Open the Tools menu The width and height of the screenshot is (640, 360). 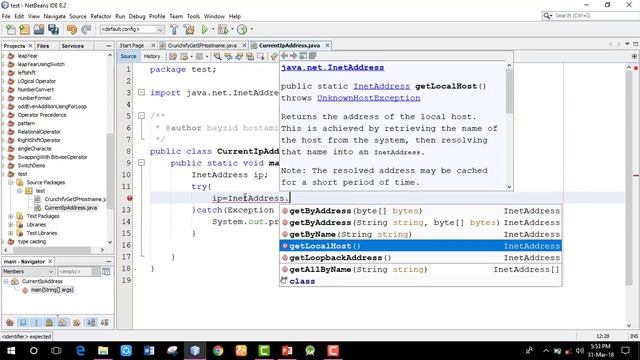pyautogui.click(x=193, y=16)
